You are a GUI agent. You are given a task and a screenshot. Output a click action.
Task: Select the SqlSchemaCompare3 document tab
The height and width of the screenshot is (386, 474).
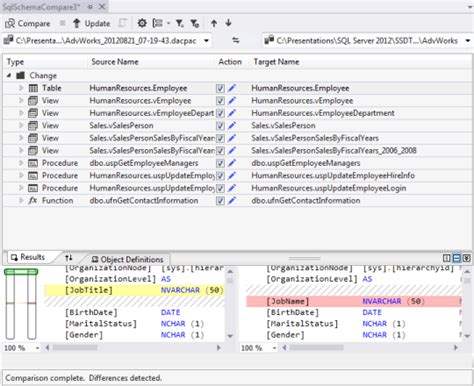coord(54,7)
